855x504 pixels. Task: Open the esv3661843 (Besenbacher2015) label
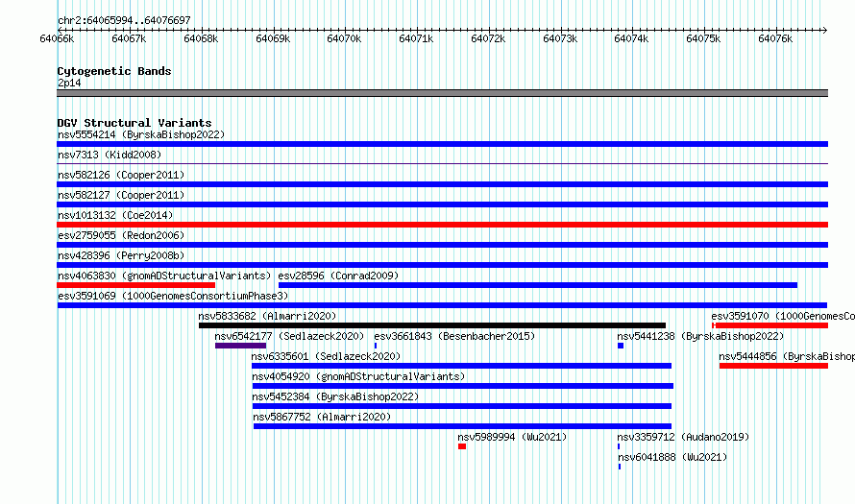pos(454,336)
